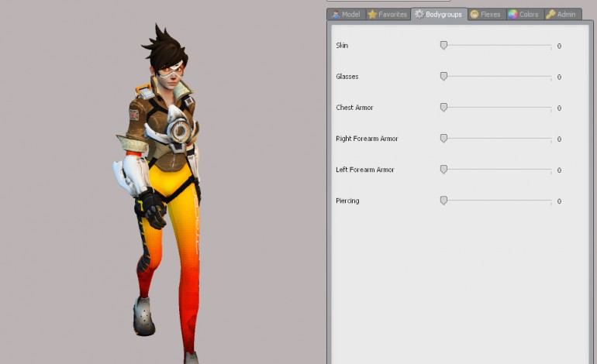The width and height of the screenshot is (597, 364).
Task: Click the Left Forearm Armor label
Action: [x=365, y=170]
